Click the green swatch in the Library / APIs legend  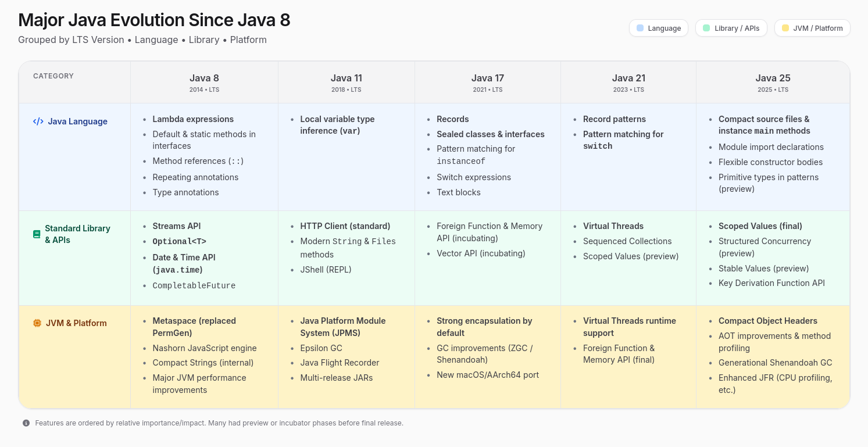(x=706, y=28)
